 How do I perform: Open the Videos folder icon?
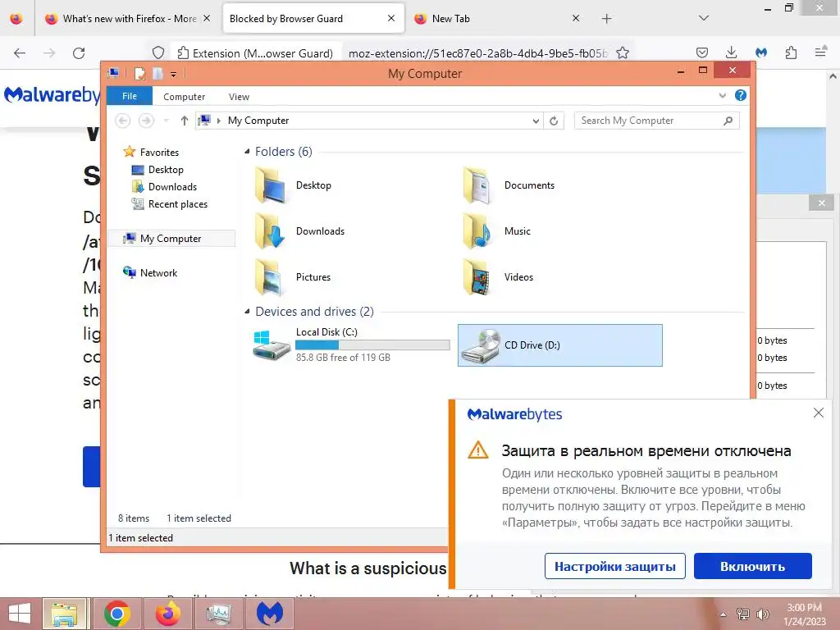pos(477,277)
